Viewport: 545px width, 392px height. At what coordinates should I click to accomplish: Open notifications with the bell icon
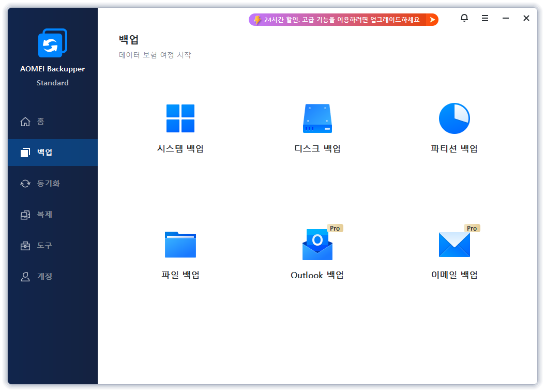coord(464,18)
